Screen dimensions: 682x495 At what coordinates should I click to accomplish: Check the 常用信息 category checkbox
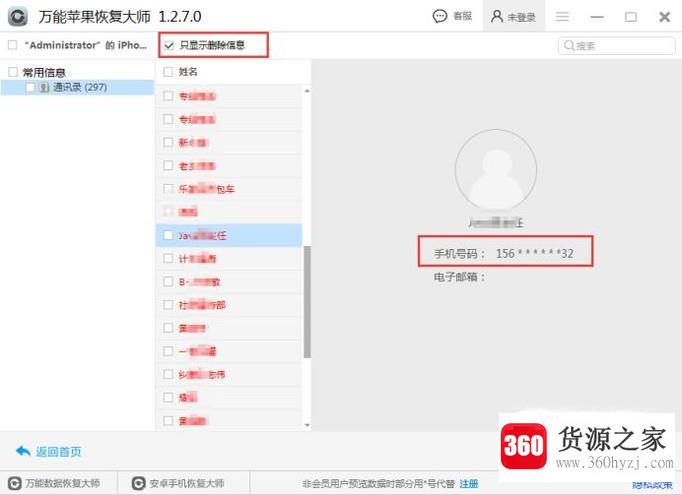(13, 72)
